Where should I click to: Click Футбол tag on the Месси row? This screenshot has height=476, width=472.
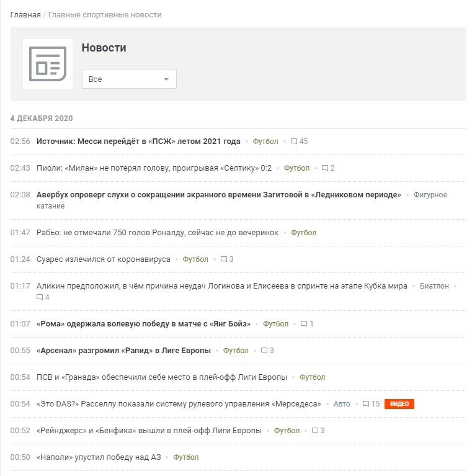pos(265,141)
